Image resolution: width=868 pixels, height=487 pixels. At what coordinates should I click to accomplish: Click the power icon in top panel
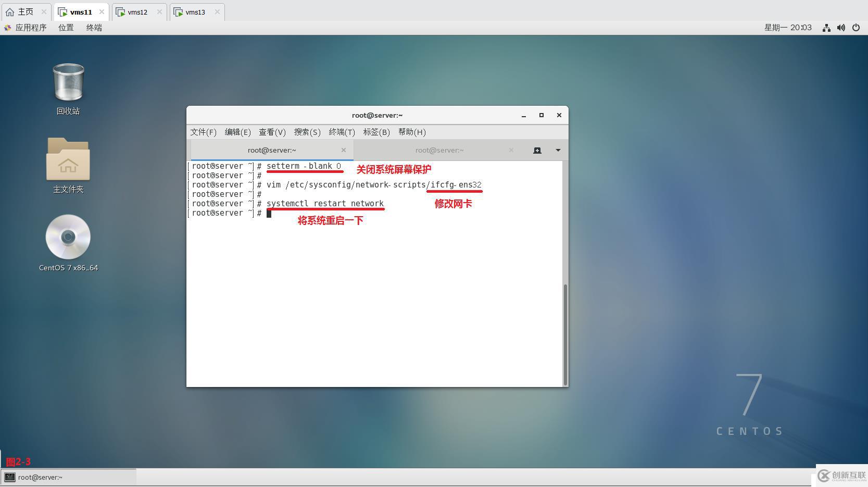tap(856, 28)
